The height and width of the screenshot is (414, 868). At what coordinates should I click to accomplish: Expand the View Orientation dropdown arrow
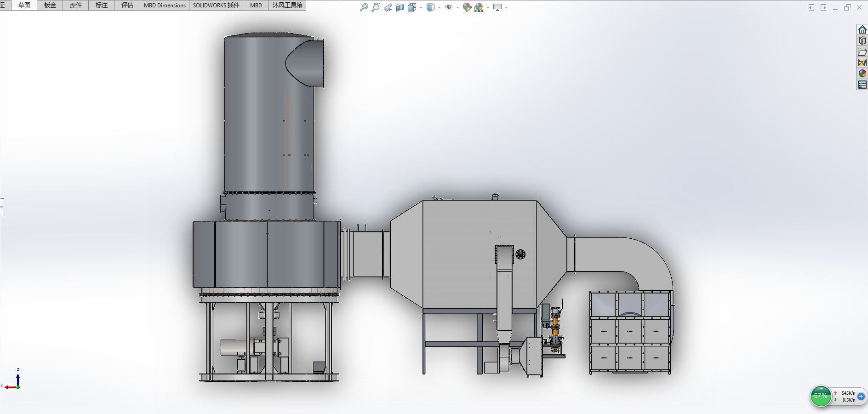click(x=421, y=7)
